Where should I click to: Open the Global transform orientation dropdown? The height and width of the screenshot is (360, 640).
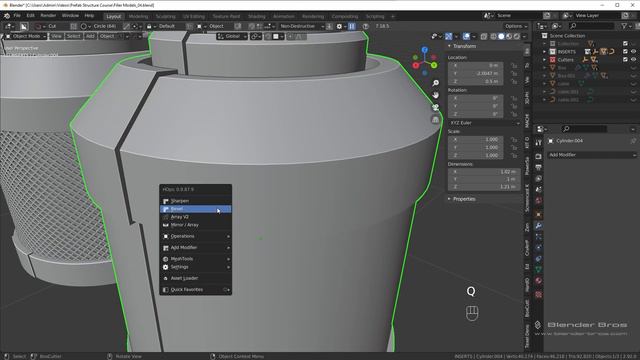232,36
